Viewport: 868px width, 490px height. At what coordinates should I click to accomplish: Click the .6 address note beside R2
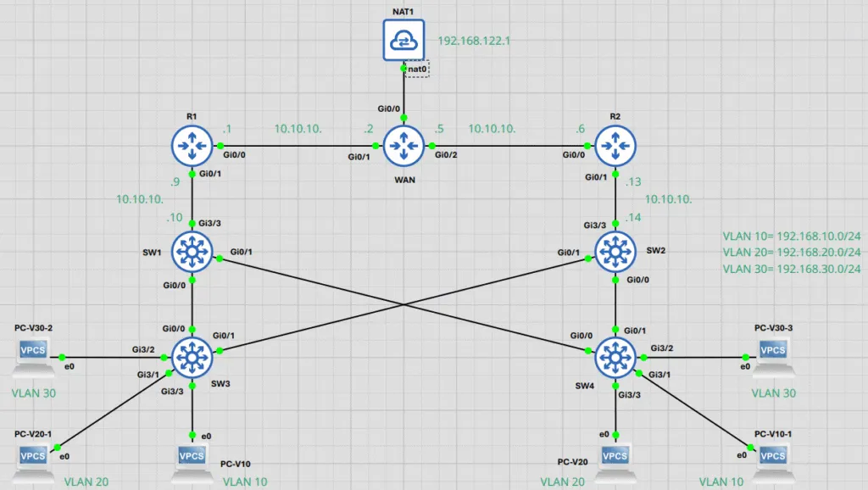[580, 129]
